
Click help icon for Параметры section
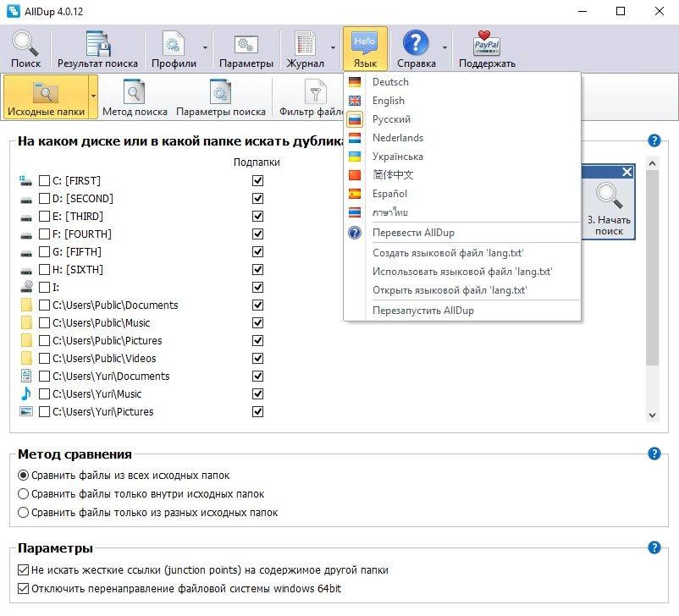click(x=654, y=547)
